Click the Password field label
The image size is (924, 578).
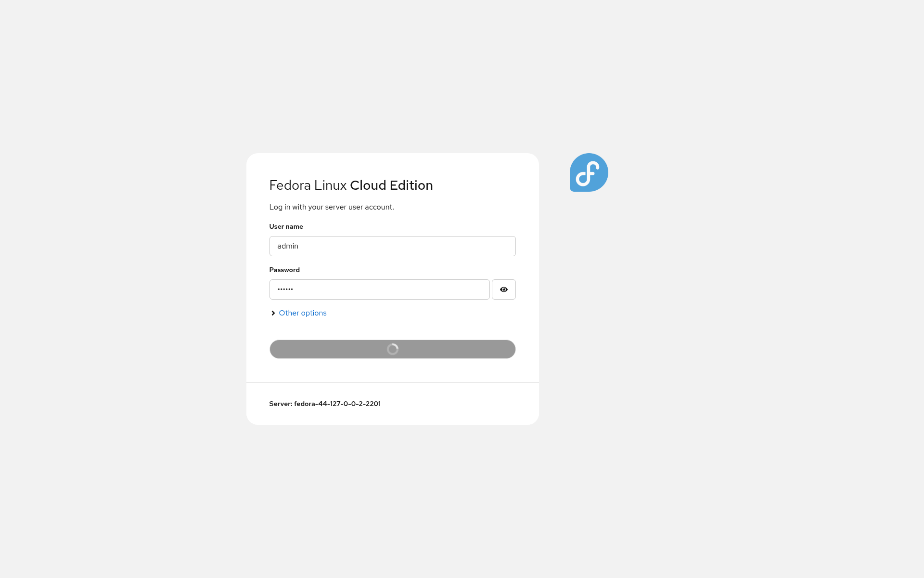284,270
